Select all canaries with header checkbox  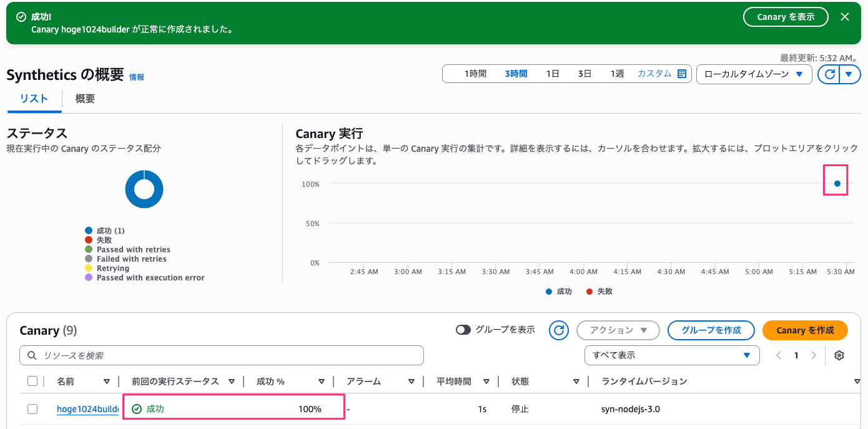[32, 381]
